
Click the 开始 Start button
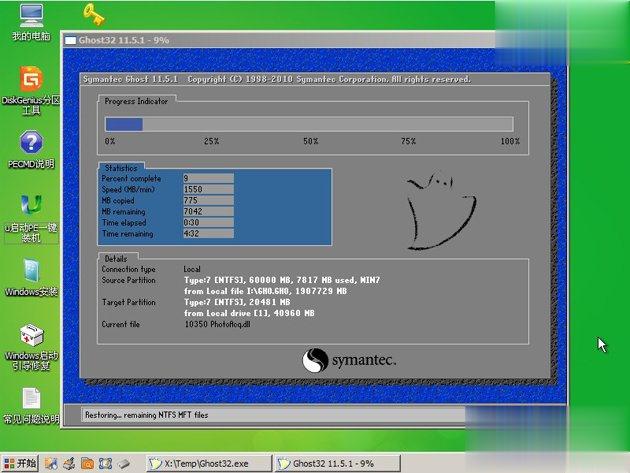tap(20, 463)
